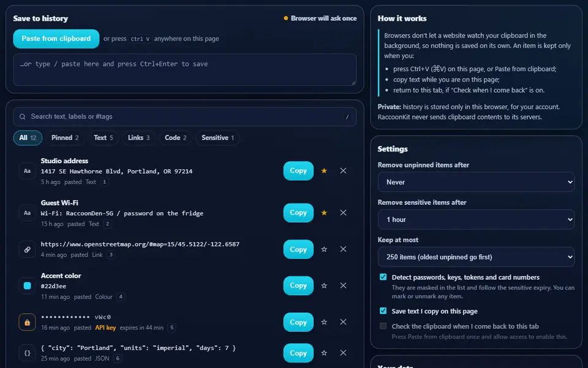588x368 pixels.
Task: Click the type / paste here textarea
Action: pyautogui.click(x=184, y=70)
